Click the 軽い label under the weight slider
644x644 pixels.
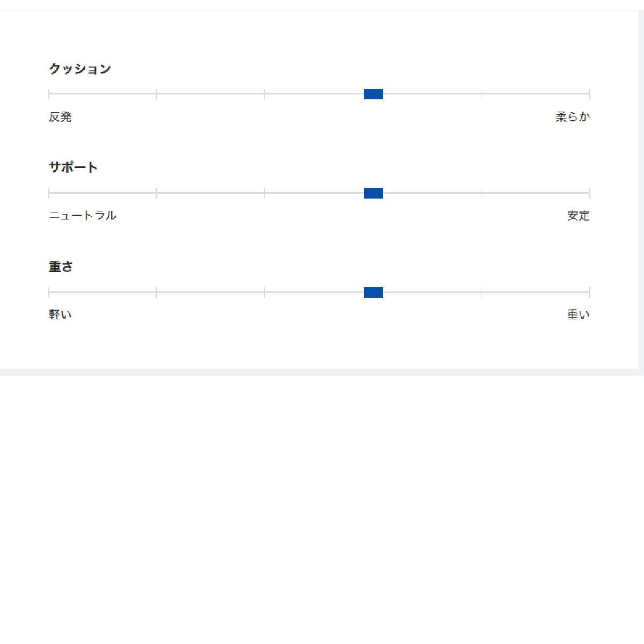[x=60, y=315]
